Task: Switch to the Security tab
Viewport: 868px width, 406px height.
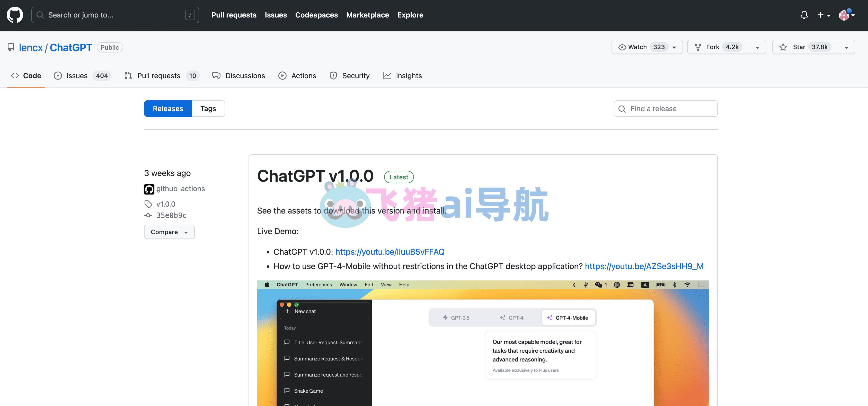Action: coord(350,76)
